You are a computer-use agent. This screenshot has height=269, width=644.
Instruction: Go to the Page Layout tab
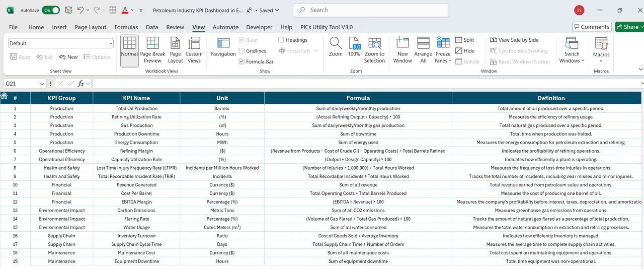[x=91, y=27]
